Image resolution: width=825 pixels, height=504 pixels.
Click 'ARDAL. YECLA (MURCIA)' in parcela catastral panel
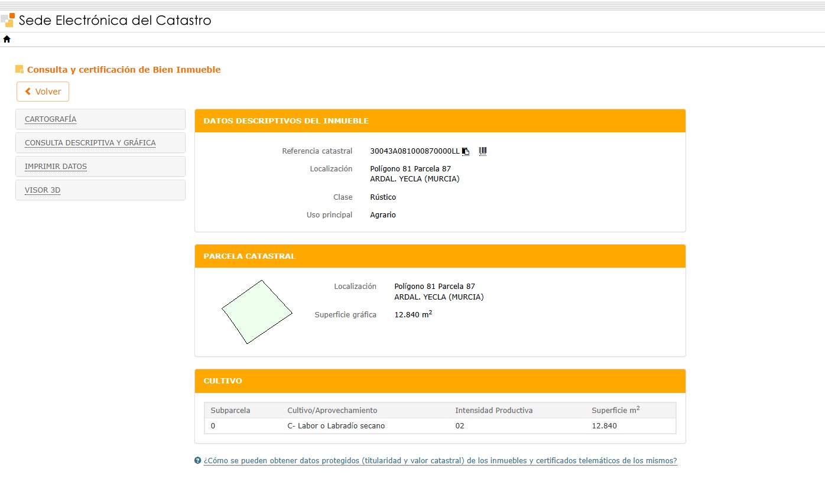439,297
